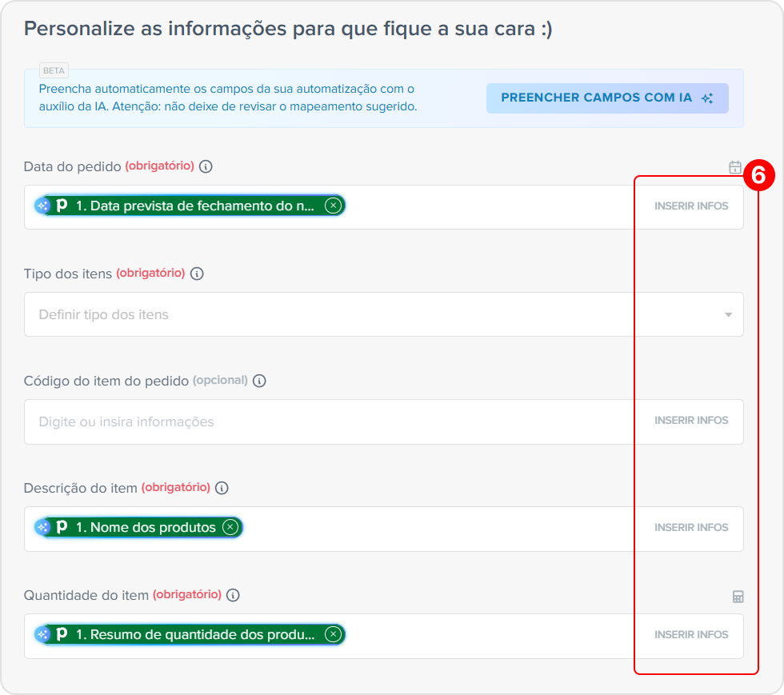This screenshot has width=784, height=695.
Task: Click Inserir Infos in Código do item field
Action: pyautogui.click(x=691, y=421)
